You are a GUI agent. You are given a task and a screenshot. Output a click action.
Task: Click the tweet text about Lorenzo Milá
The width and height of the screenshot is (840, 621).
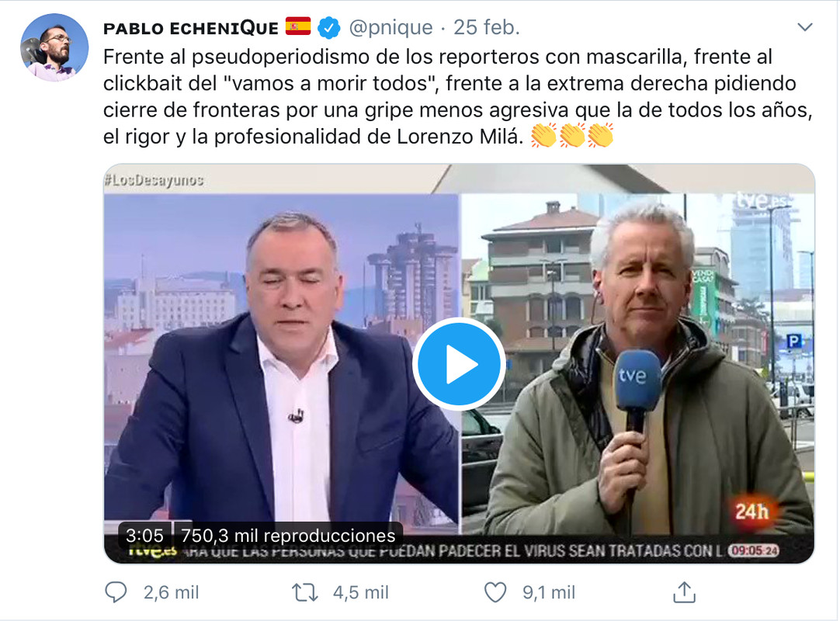[x=458, y=96]
